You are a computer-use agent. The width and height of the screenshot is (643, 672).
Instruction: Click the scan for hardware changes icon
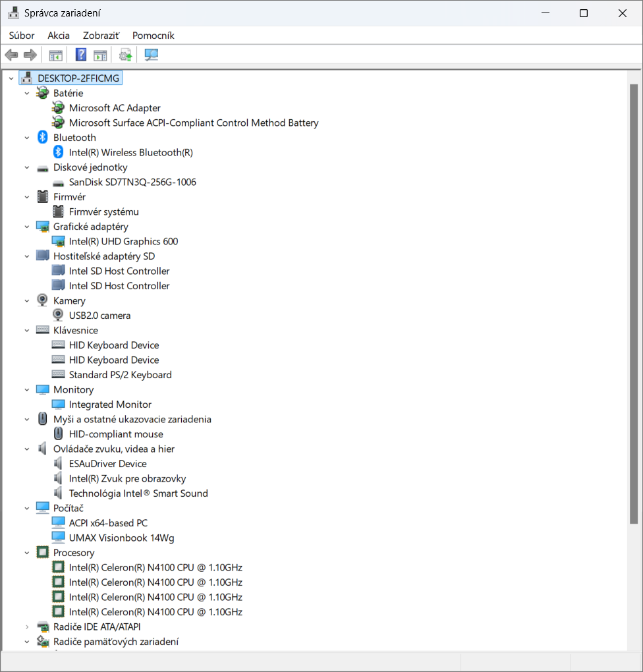tap(152, 55)
